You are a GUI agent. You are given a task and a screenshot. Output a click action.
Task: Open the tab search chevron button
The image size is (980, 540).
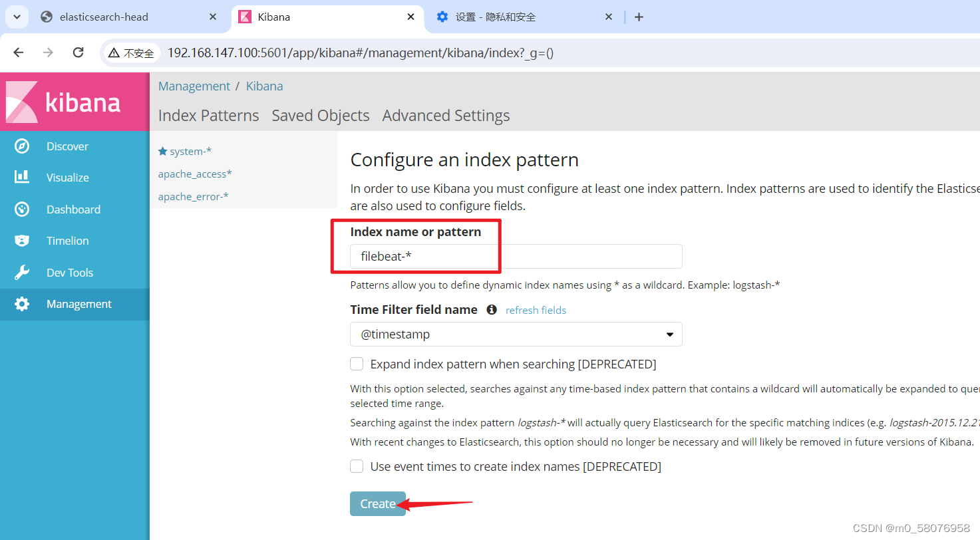[17, 17]
